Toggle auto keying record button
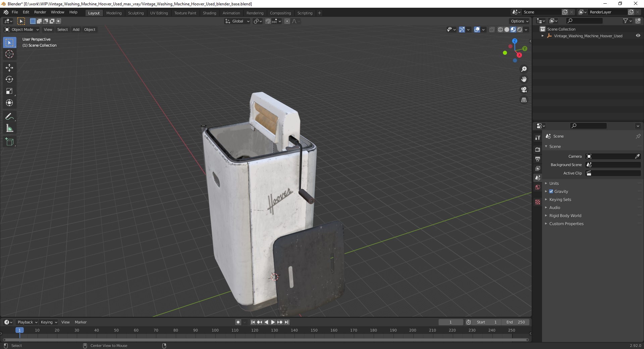Screen dimensions: 644x349 (x=238, y=322)
